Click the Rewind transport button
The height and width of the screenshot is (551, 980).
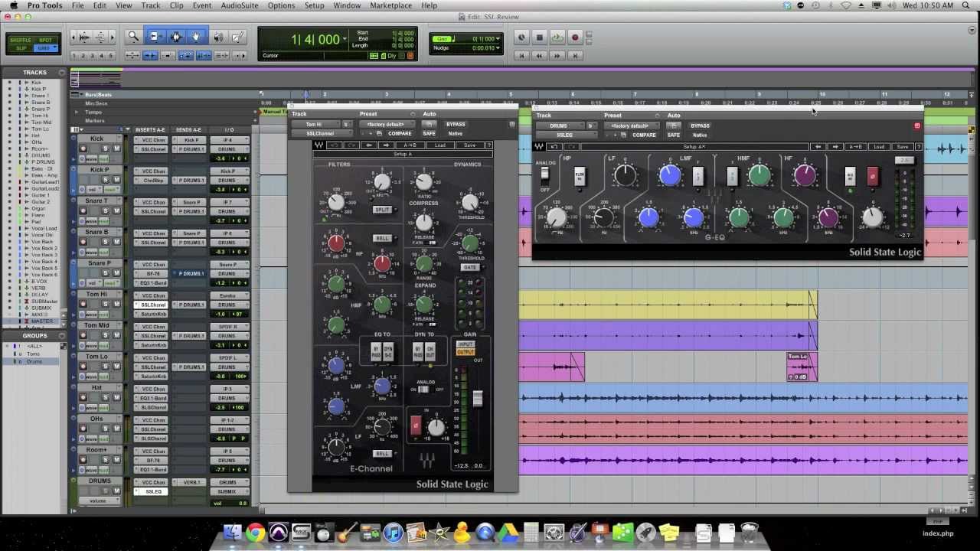pos(539,55)
